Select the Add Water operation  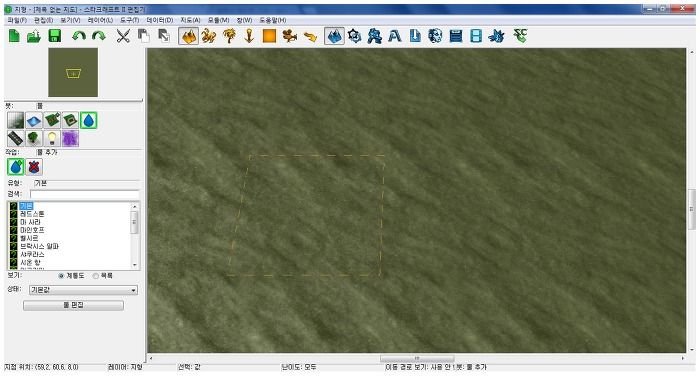[16, 167]
